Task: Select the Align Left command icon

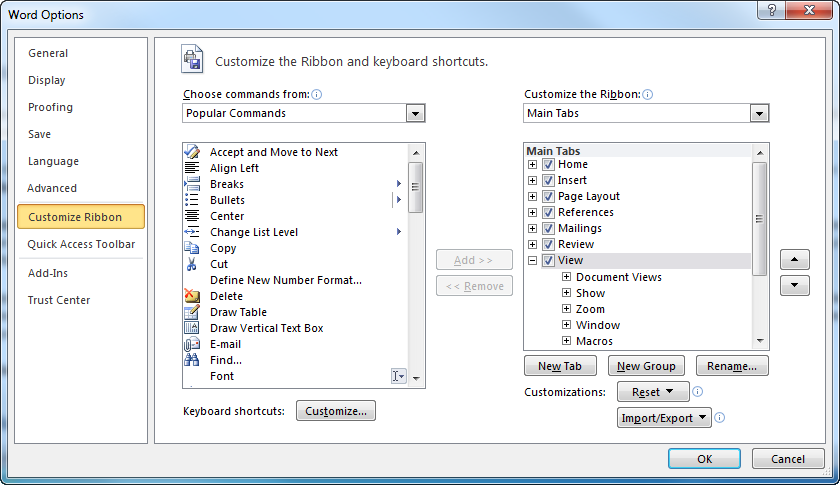Action: [192, 168]
